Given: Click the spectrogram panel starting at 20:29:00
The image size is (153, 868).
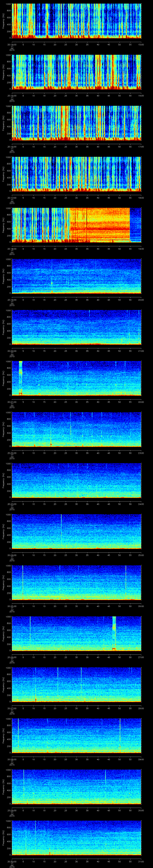Looking at the screenshot, I should coord(77,787).
